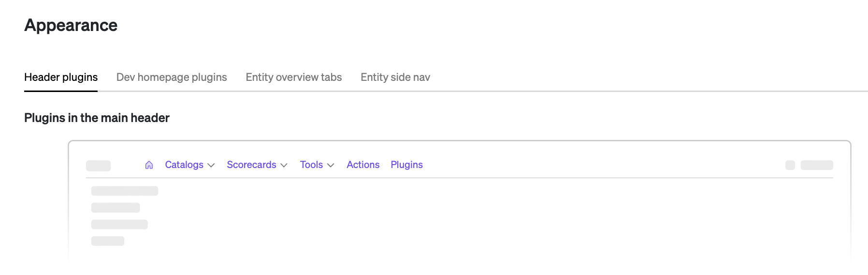
Task: Click the logo placeholder left of the home icon
Action: click(x=99, y=166)
